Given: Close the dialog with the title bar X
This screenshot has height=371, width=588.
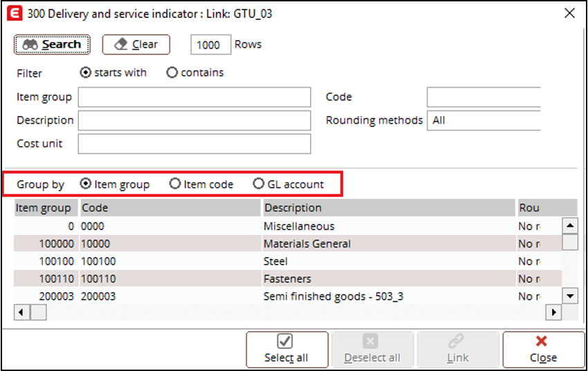Looking at the screenshot, I should coord(569,14).
